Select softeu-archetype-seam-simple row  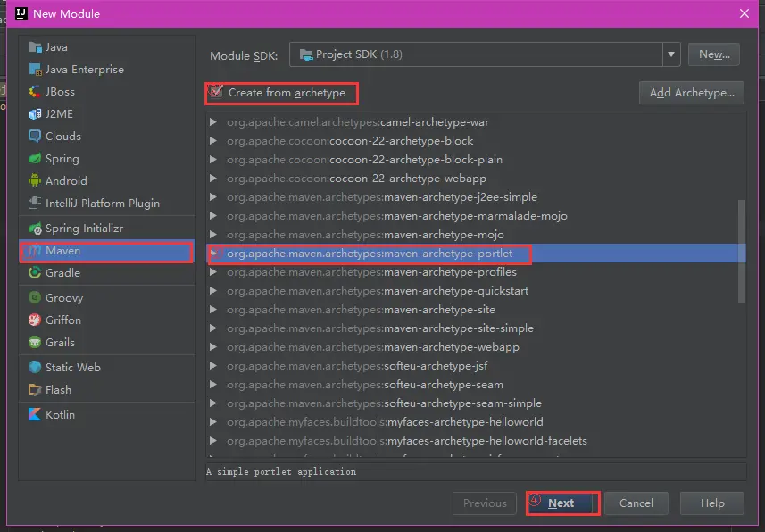coord(476,403)
